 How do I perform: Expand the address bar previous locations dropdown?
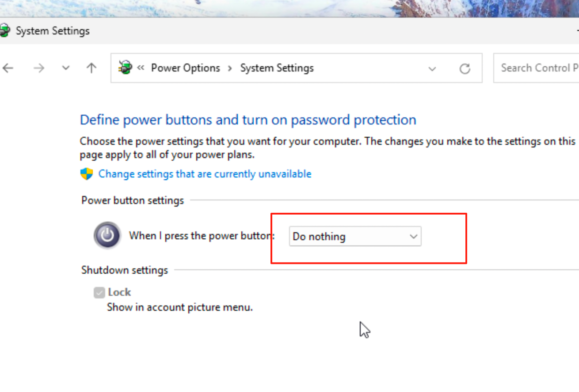(x=432, y=68)
